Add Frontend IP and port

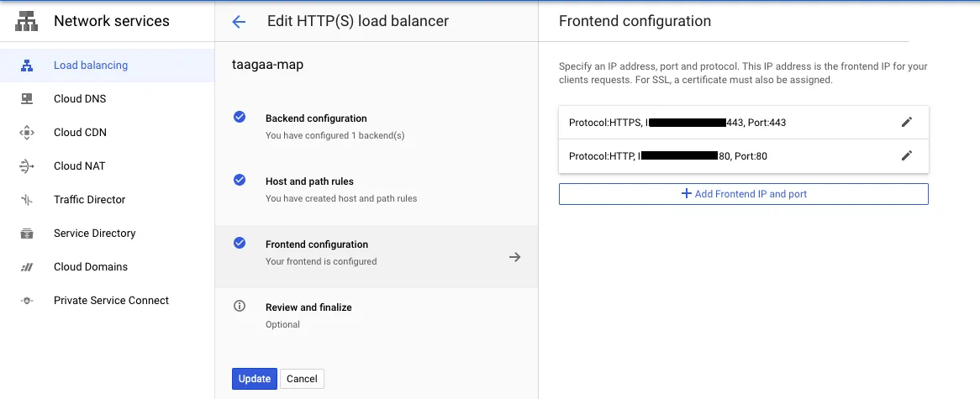[743, 194]
